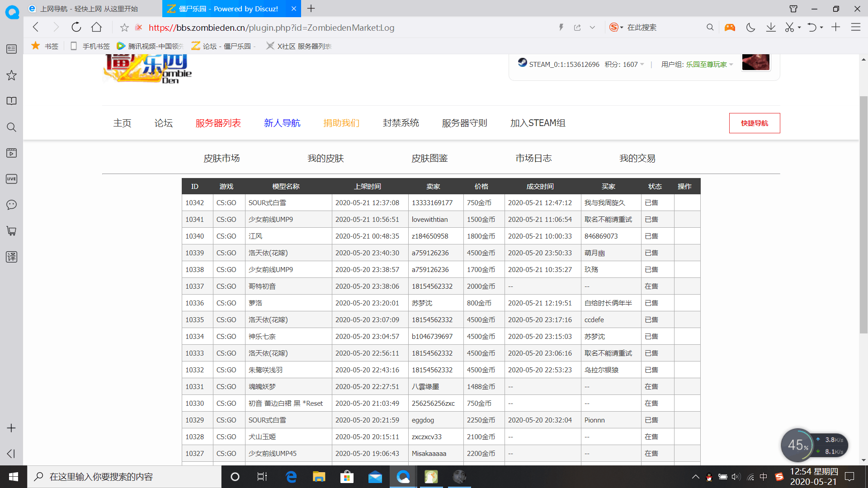Click the page vertical scrollbar thumb
The width and height of the screenshot is (868, 488).
coord(863,215)
